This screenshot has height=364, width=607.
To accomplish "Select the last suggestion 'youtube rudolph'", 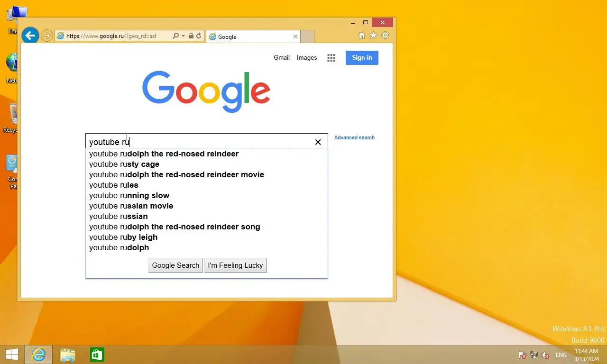I will 206,247.
